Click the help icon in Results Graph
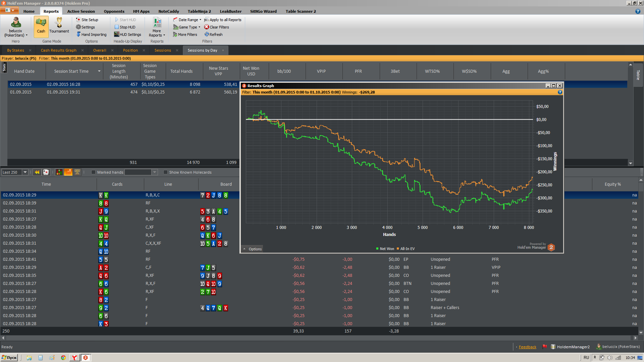 [560, 92]
